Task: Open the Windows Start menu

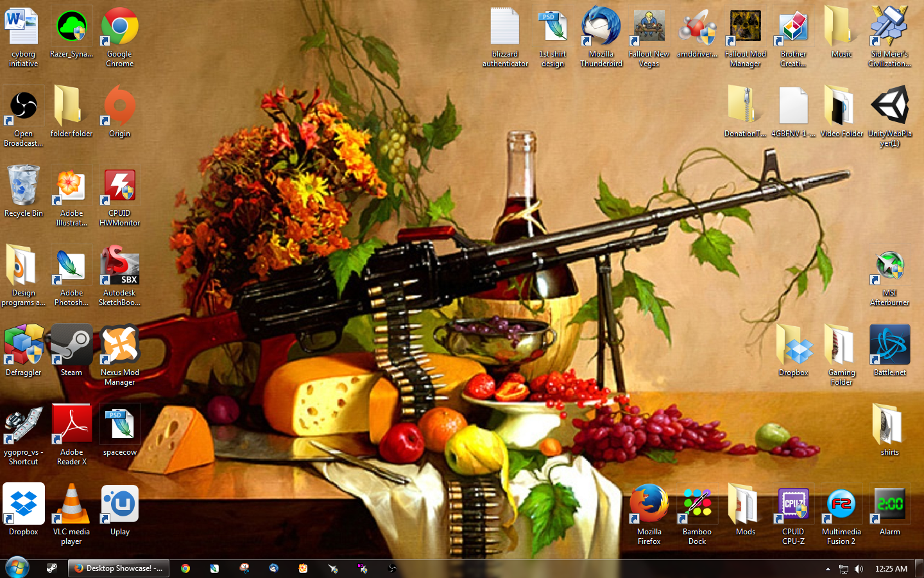Action: (17, 568)
